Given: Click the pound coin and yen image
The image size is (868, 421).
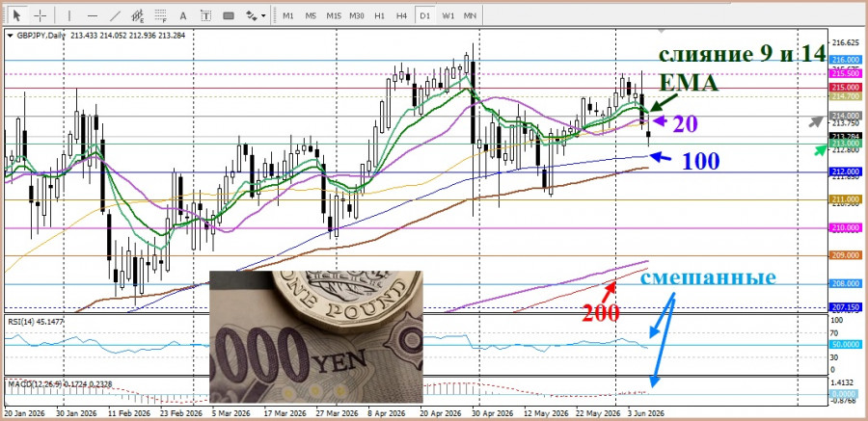Looking at the screenshot, I should (316, 337).
